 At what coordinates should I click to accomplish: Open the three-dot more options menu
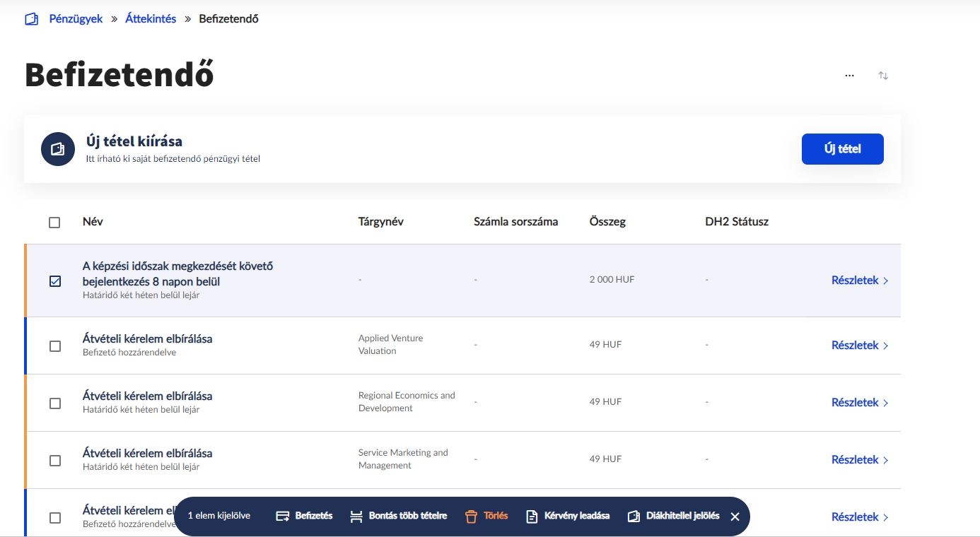[849, 76]
